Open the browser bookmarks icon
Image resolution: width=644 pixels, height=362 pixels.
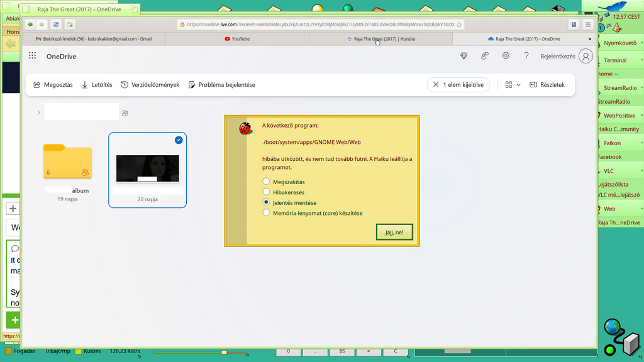pos(574,25)
